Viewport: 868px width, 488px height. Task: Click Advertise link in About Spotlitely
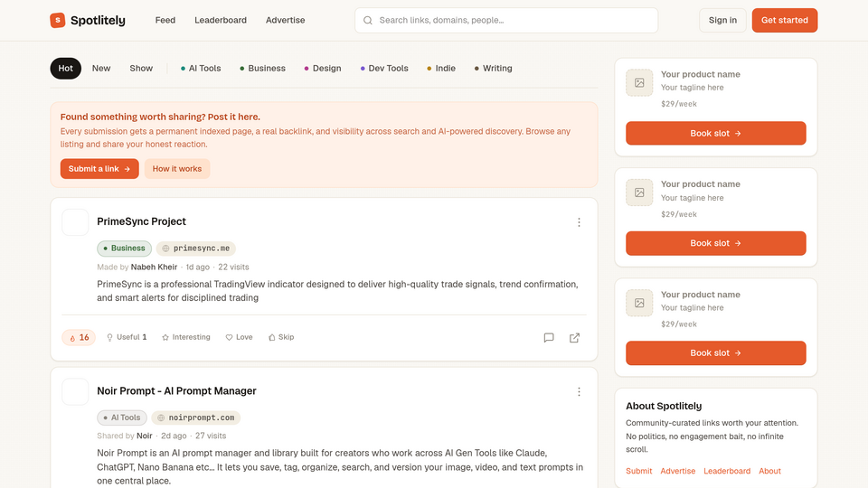pos(677,471)
